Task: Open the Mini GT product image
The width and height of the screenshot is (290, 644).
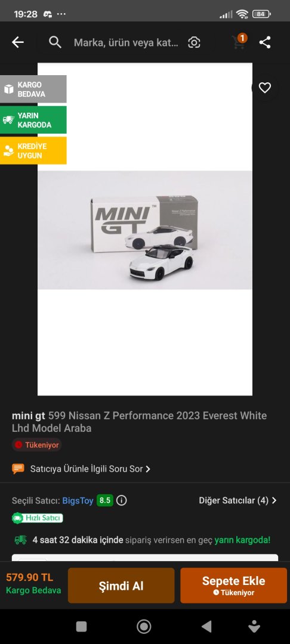Action: [x=145, y=229]
